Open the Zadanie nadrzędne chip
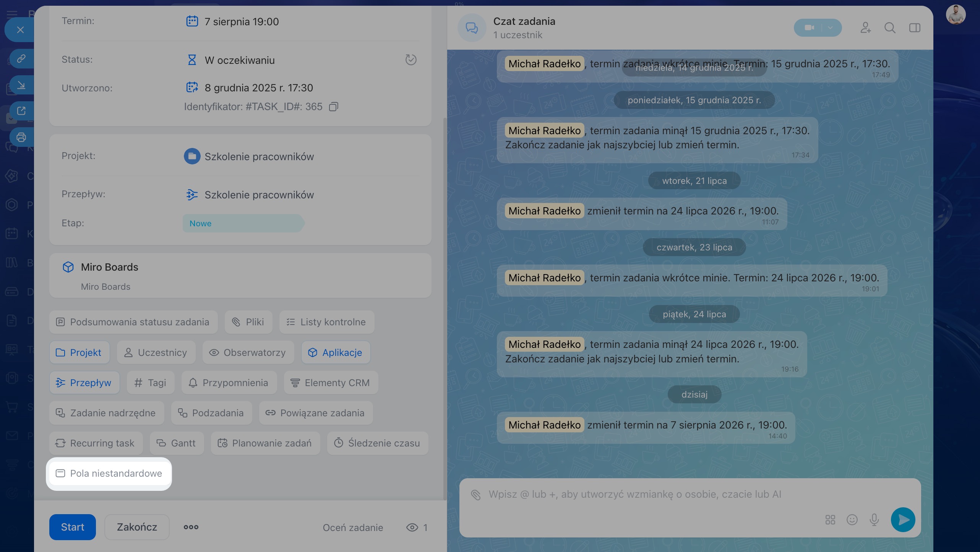Viewport: 980px width, 552px height. (107, 413)
